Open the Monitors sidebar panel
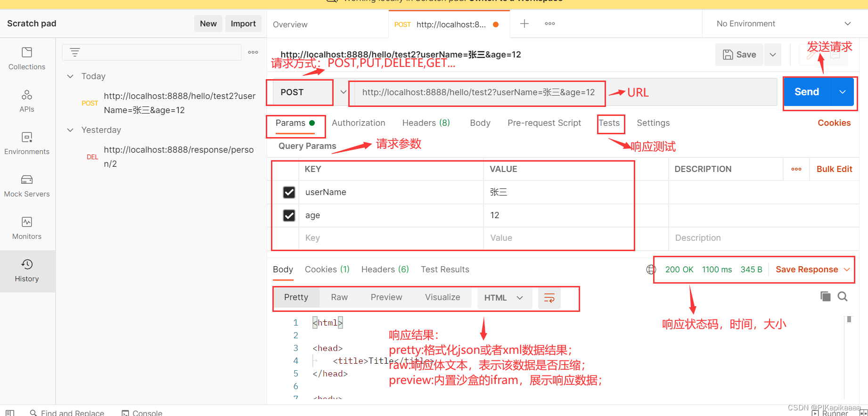This screenshot has height=416, width=868. coord(27,228)
